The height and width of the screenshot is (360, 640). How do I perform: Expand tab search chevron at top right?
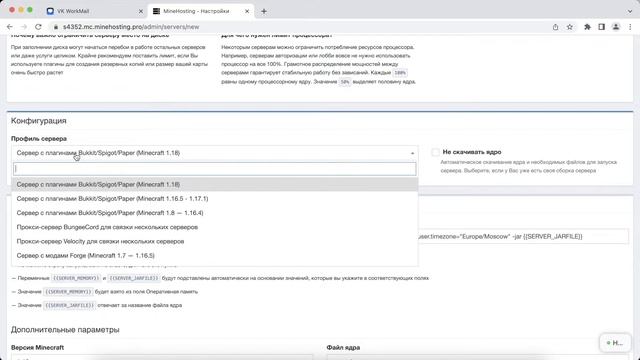click(630, 11)
